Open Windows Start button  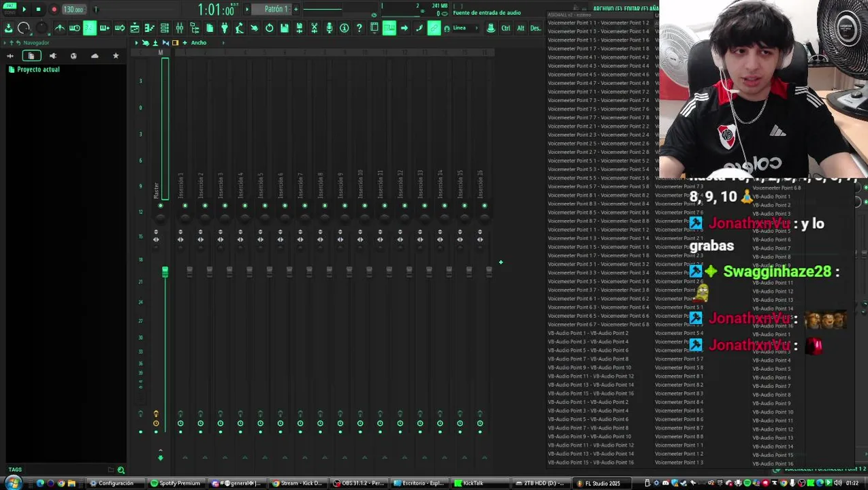coord(13,483)
